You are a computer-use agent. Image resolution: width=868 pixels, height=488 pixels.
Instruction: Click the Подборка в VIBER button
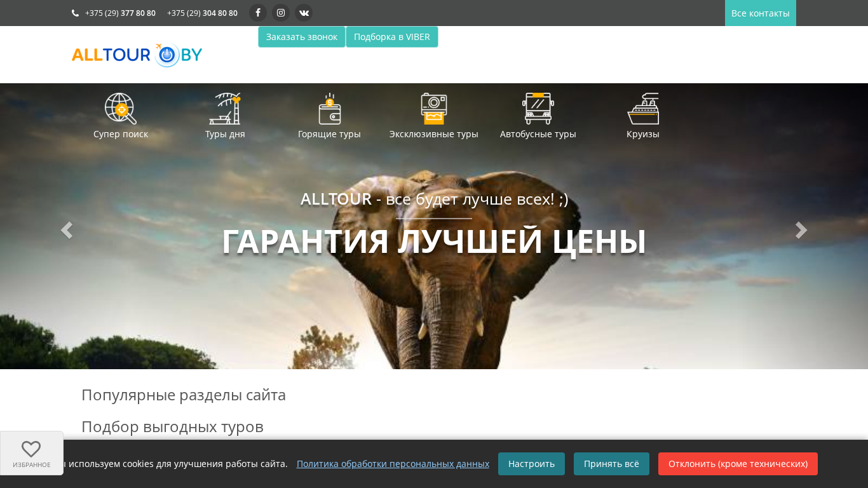(392, 37)
